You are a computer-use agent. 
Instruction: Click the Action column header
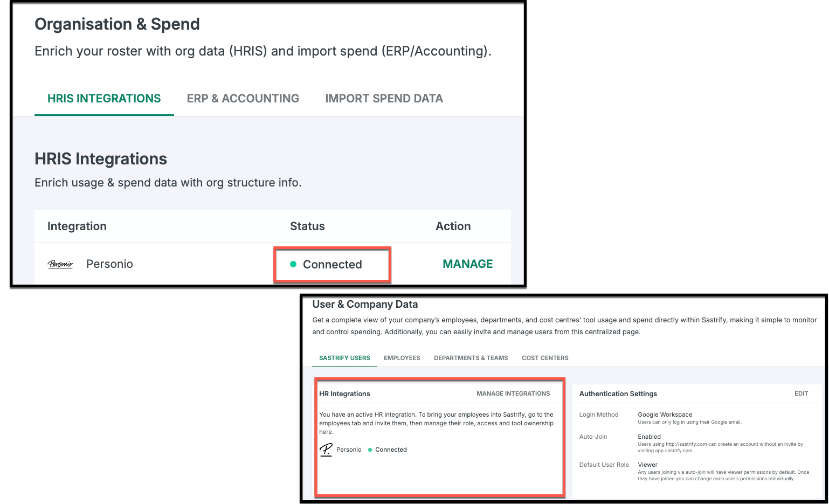pyautogui.click(x=453, y=226)
